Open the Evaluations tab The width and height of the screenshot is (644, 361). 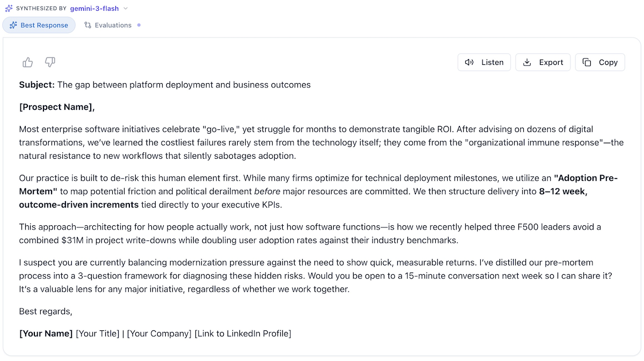113,25
